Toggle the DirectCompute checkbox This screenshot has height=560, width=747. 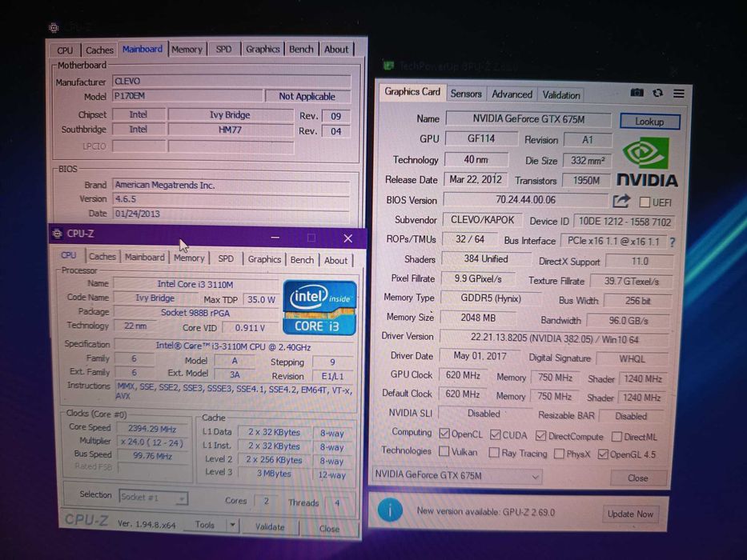pyautogui.click(x=540, y=436)
